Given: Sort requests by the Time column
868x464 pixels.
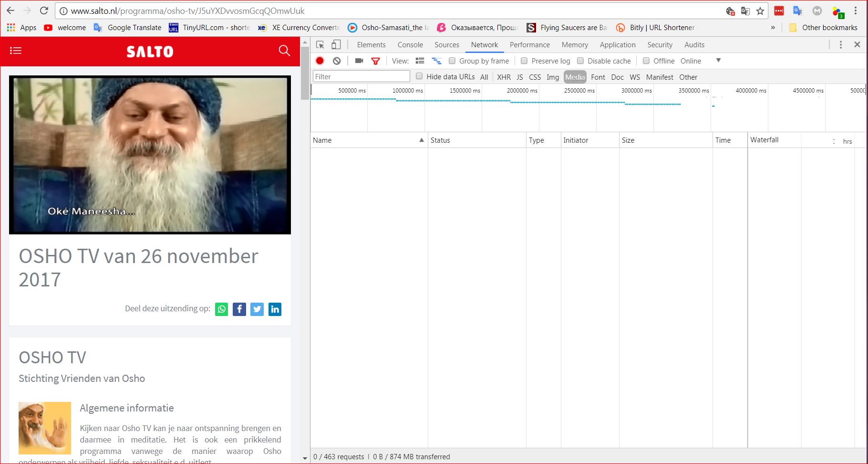Looking at the screenshot, I should point(730,140).
